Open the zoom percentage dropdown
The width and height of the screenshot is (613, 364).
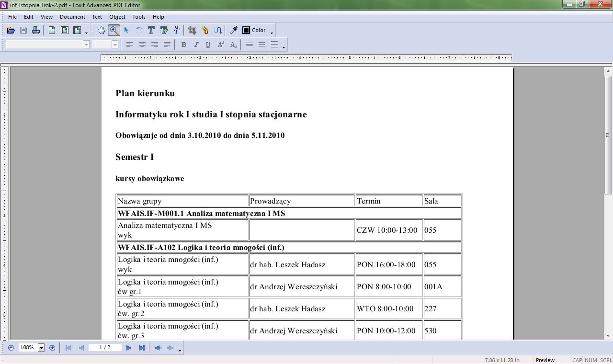point(41,348)
